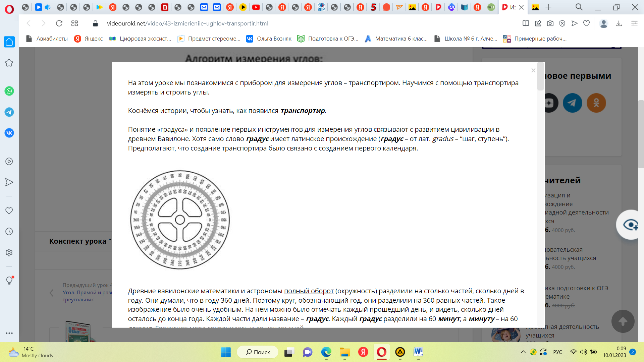The width and height of the screenshot is (644, 362).
Task: Click the circular protractor image
Action: coord(180,220)
